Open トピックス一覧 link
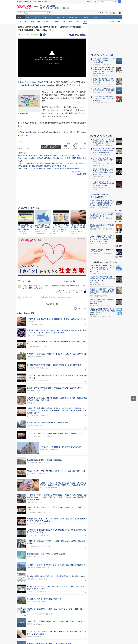Image resolution: width=138 pixels, height=644 pixels. 115,22
